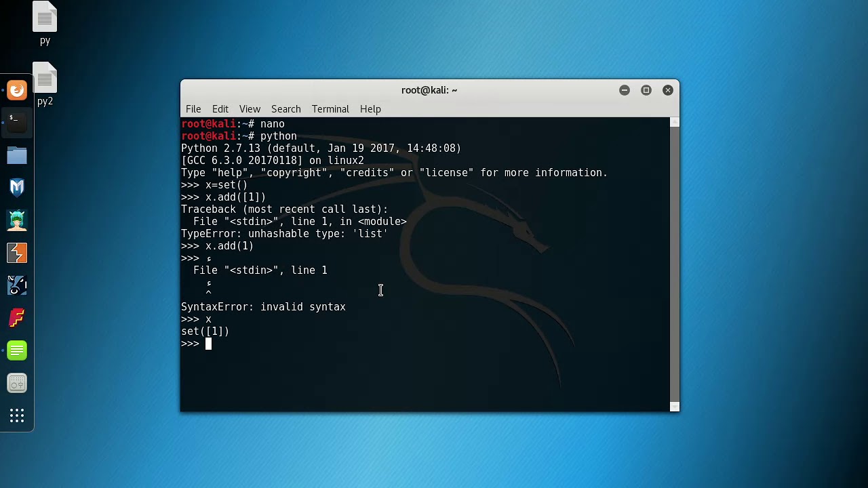Click the 'root@kali:~# nano' line
The height and width of the screenshot is (488, 868).
[233, 124]
